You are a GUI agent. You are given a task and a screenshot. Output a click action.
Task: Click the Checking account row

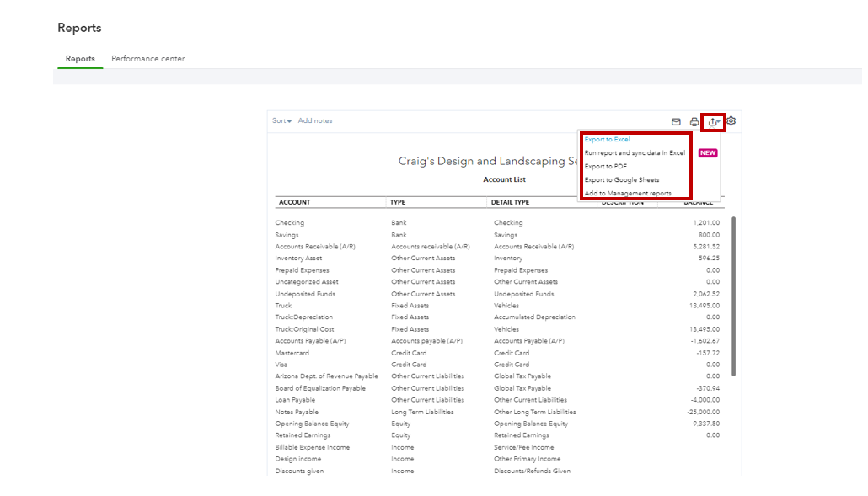[290, 223]
